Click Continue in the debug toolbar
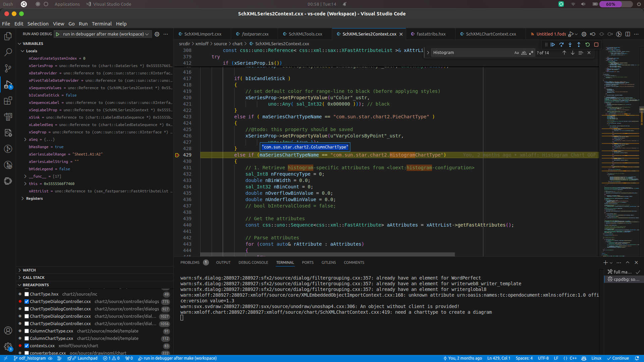This screenshot has height=362, width=644. pos(553,45)
